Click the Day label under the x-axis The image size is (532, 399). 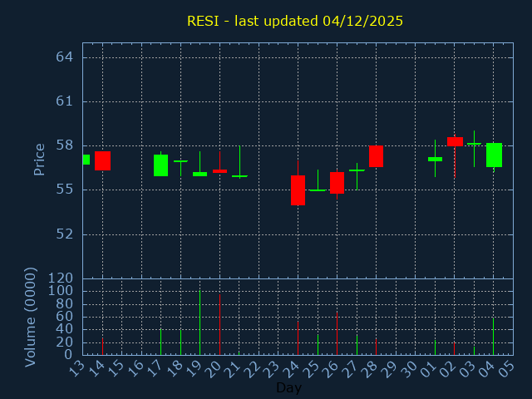[x=288, y=387]
